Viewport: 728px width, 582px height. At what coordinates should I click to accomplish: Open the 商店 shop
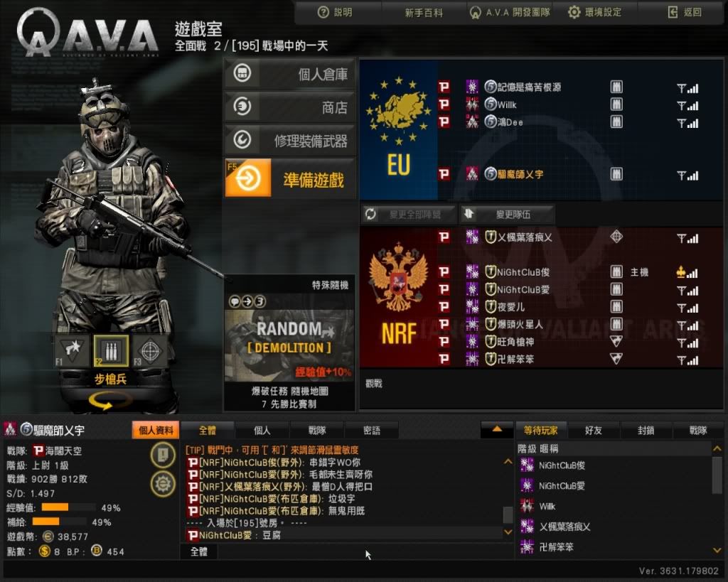coord(290,107)
